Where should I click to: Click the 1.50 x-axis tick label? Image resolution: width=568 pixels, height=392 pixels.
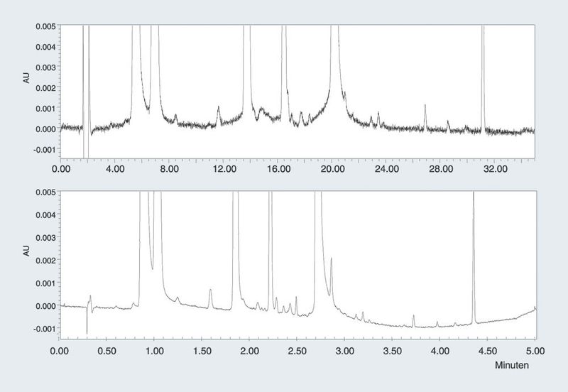202,351
